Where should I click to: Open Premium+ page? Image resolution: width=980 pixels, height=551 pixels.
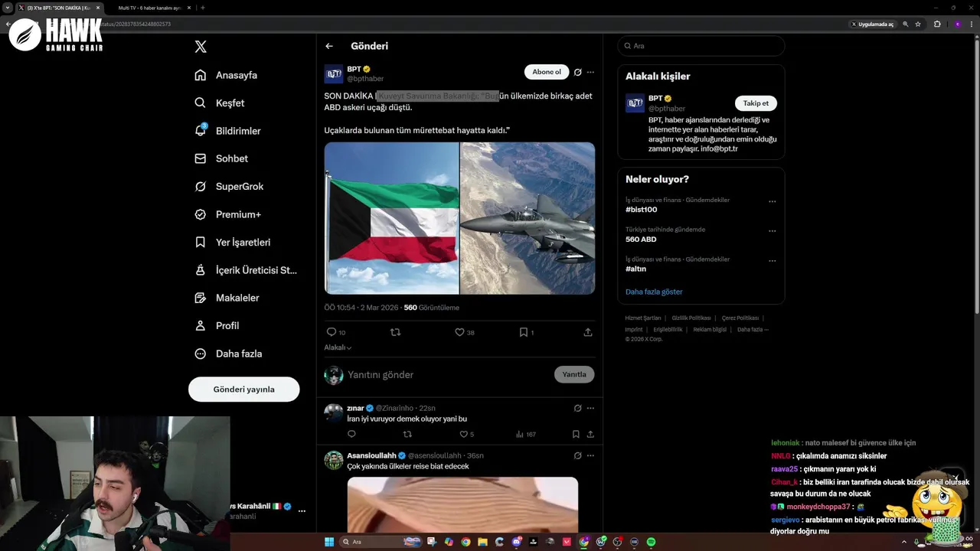pyautogui.click(x=227, y=214)
